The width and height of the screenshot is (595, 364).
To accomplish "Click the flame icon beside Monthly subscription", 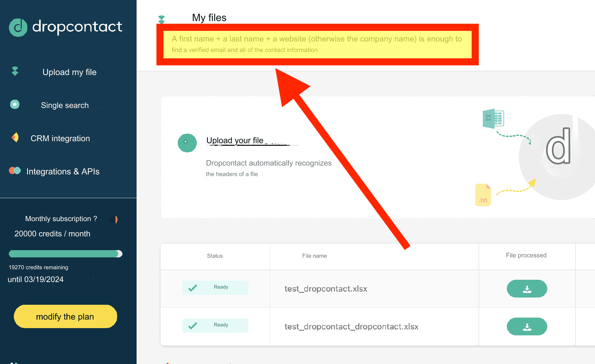I will (113, 219).
